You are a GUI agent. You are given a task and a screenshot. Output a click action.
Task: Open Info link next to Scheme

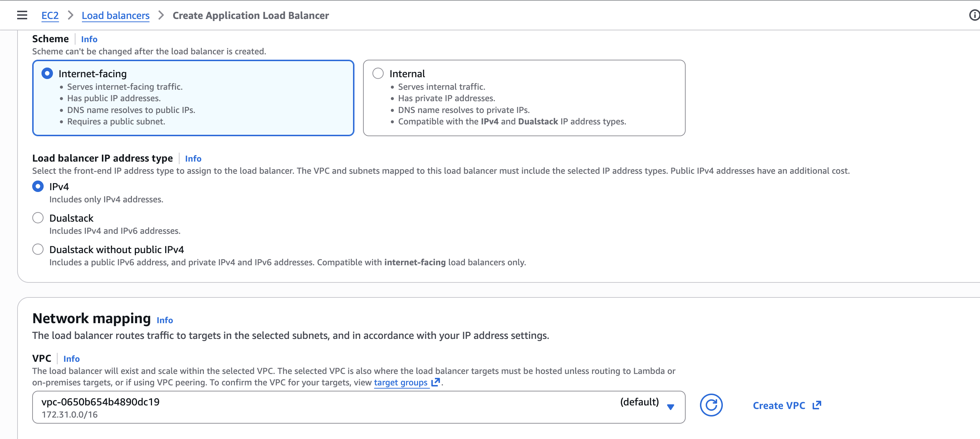pyautogui.click(x=89, y=39)
